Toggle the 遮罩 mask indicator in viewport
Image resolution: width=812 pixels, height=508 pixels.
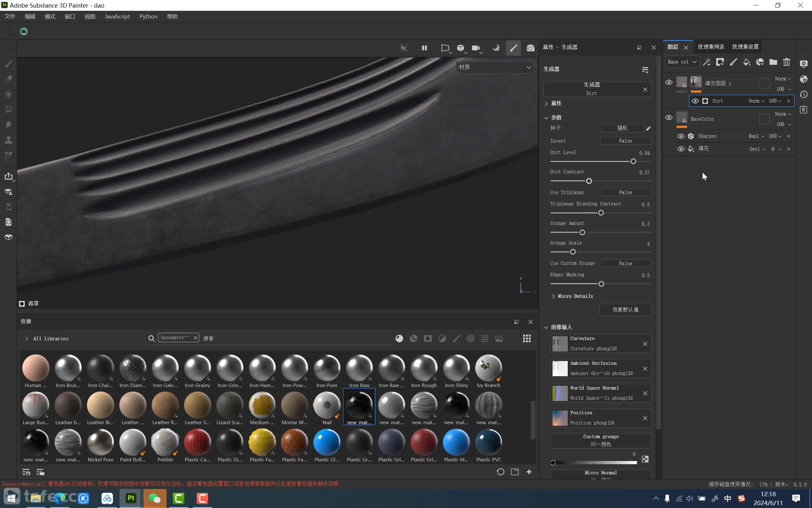[22, 304]
